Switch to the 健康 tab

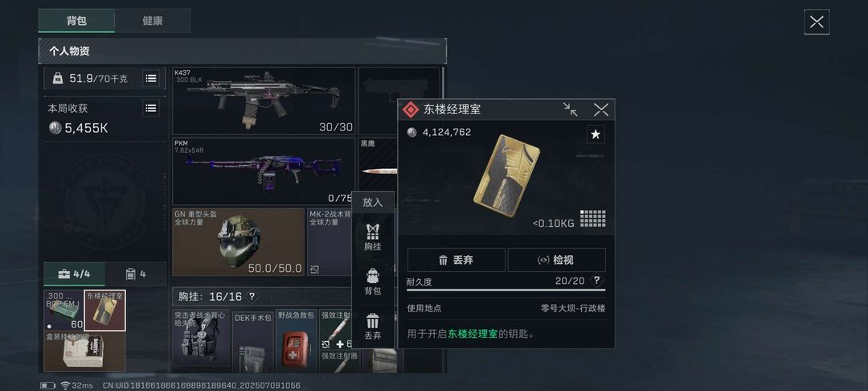152,21
